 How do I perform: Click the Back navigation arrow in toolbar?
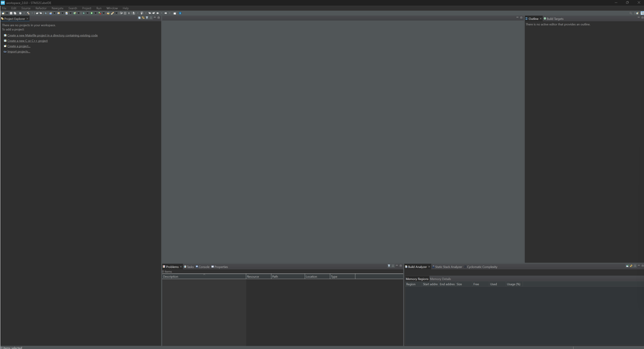pos(157,13)
